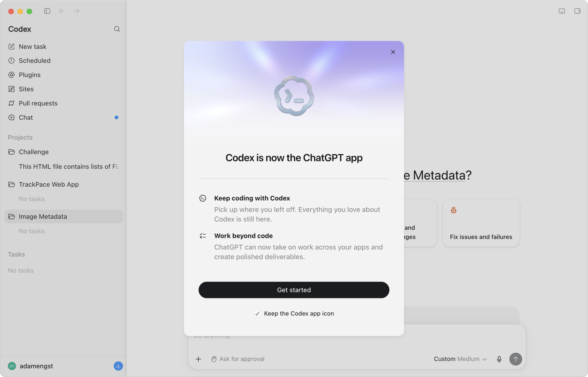Click the send arrow button
The height and width of the screenshot is (377, 588).
[x=516, y=359]
